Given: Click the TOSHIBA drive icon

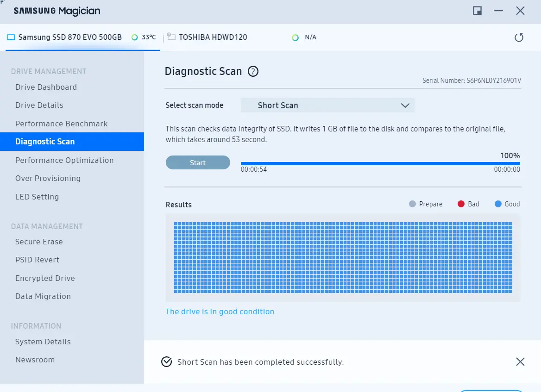Looking at the screenshot, I should 171,37.
